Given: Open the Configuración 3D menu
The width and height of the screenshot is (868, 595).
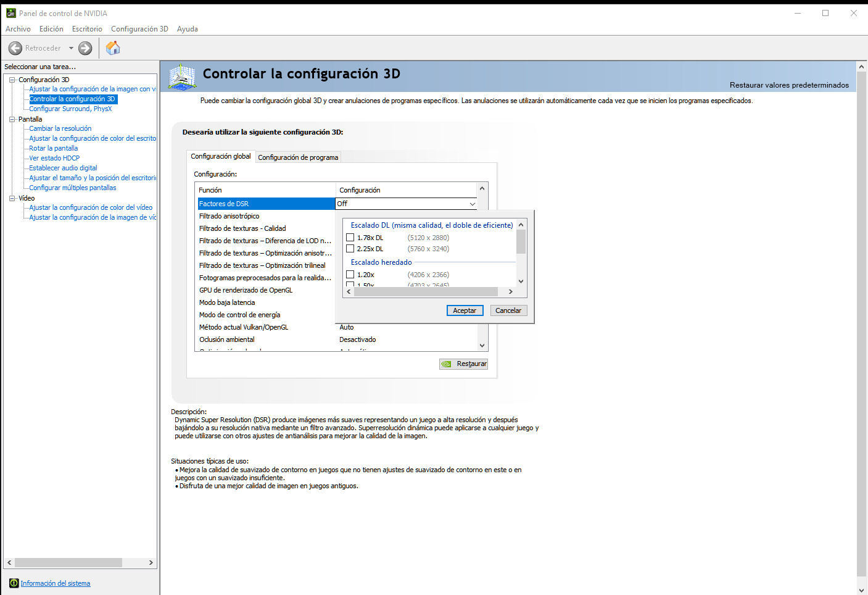Looking at the screenshot, I should pyautogui.click(x=139, y=29).
